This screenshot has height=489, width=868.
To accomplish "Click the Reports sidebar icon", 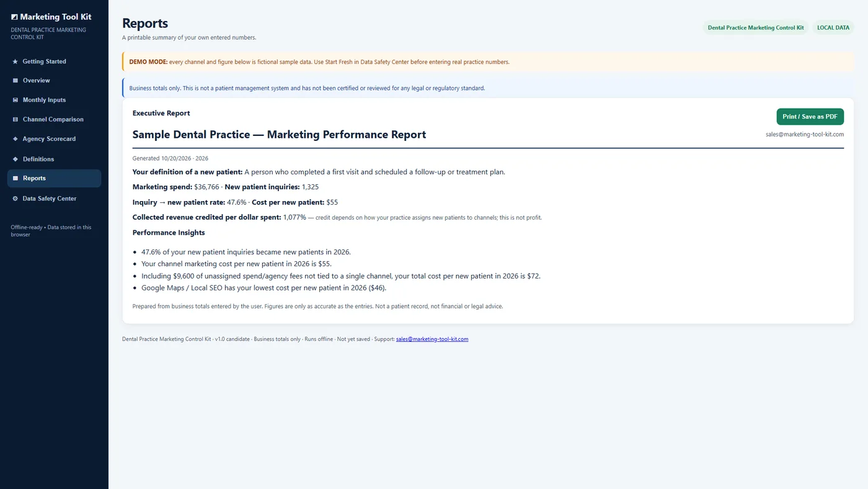I will [15, 178].
